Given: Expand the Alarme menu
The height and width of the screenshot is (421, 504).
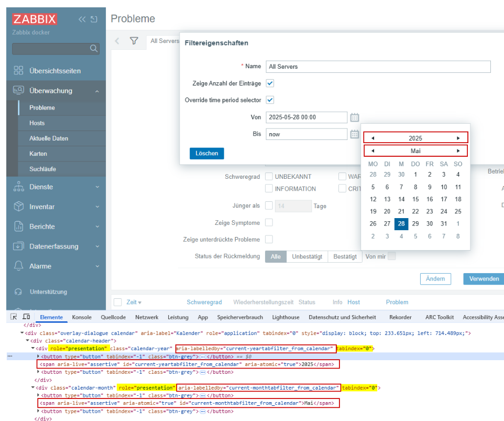Looking at the screenshot, I should pos(97,266).
